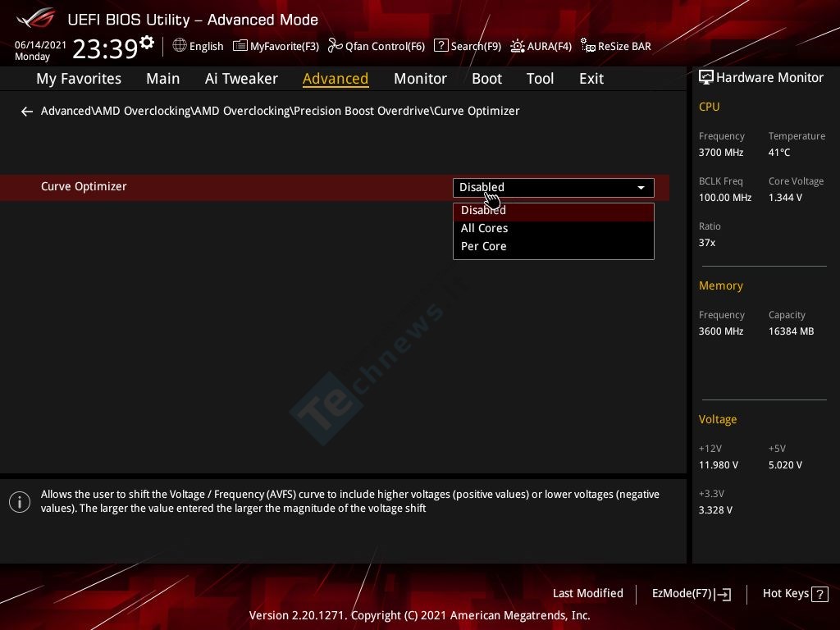Choose the Per Core option
The image size is (840, 630).
click(554, 246)
